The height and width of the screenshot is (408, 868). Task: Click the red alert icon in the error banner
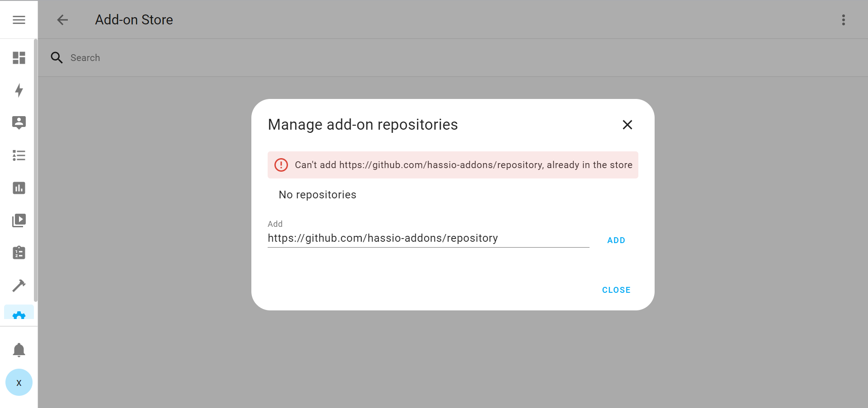pos(281,165)
